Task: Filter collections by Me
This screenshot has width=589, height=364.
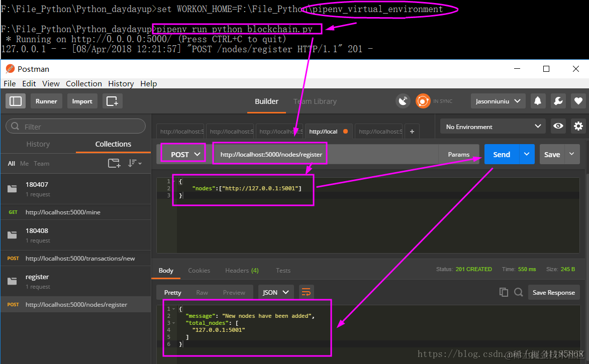Action: pyautogui.click(x=24, y=163)
